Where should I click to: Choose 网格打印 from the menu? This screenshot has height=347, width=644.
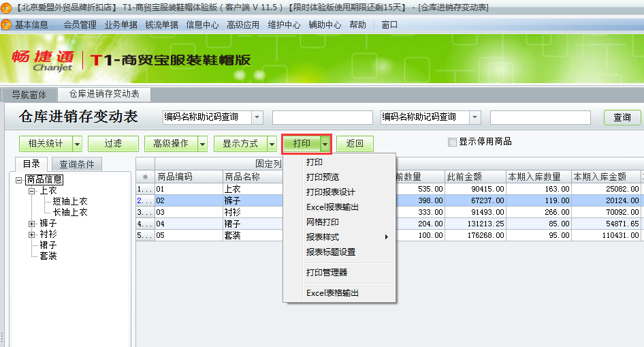click(339, 222)
